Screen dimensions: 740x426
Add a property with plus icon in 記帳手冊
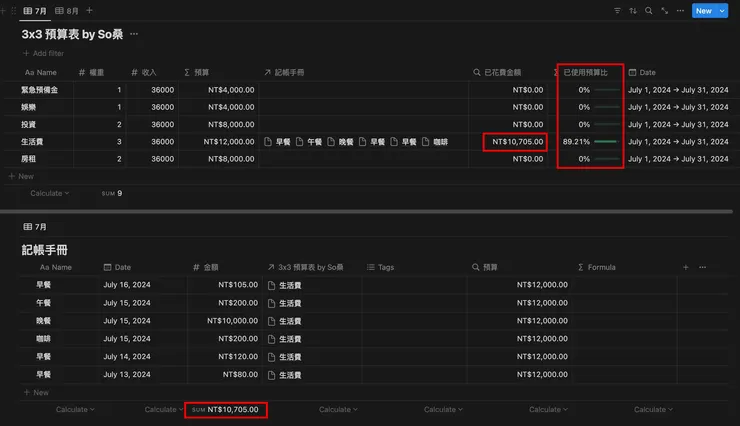coord(686,267)
